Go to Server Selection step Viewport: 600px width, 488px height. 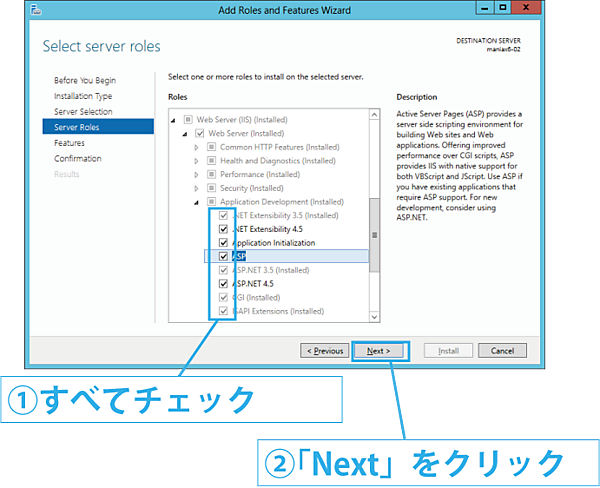83,112
